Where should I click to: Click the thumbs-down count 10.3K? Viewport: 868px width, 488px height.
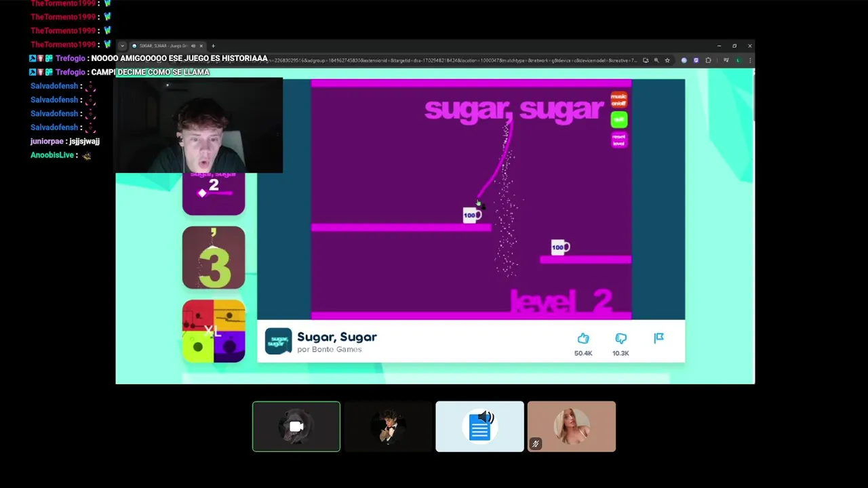point(620,353)
